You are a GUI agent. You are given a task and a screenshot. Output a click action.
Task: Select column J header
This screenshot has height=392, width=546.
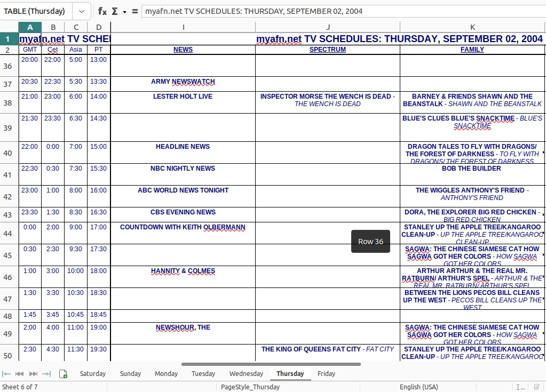pos(328,27)
